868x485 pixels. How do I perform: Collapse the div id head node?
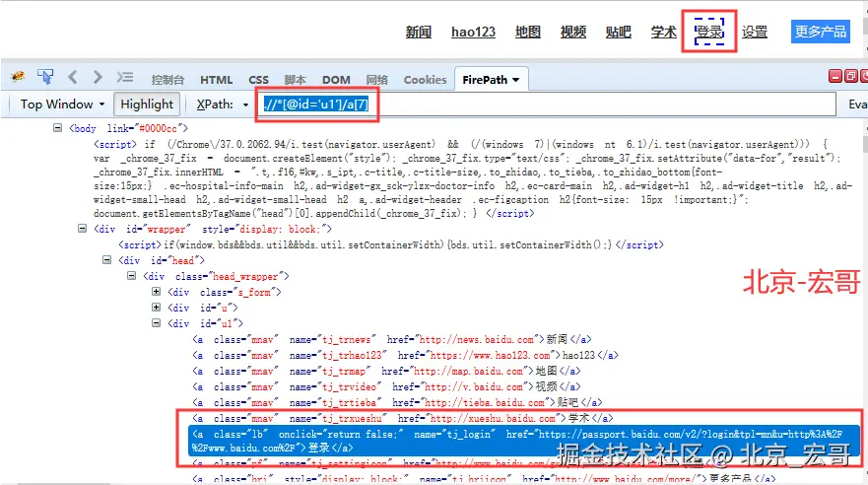(106, 259)
